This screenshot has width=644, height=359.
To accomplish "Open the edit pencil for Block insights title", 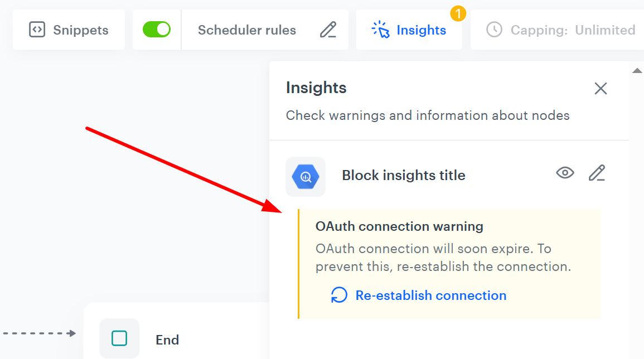I will [x=597, y=173].
